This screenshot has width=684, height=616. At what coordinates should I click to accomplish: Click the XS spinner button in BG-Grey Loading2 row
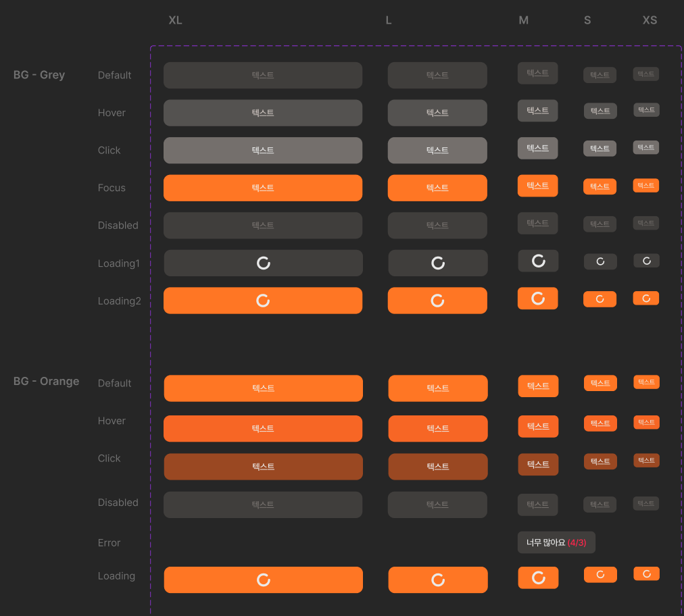coord(646,298)
